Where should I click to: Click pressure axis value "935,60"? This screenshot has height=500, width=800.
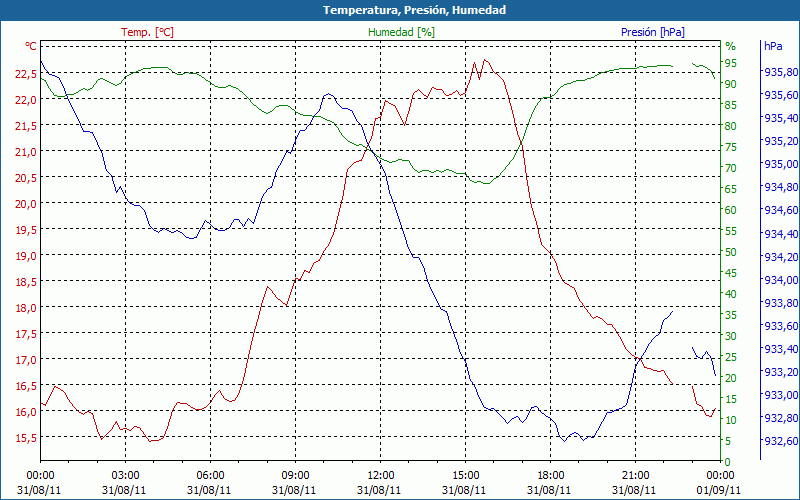click(x=781, y=95)
